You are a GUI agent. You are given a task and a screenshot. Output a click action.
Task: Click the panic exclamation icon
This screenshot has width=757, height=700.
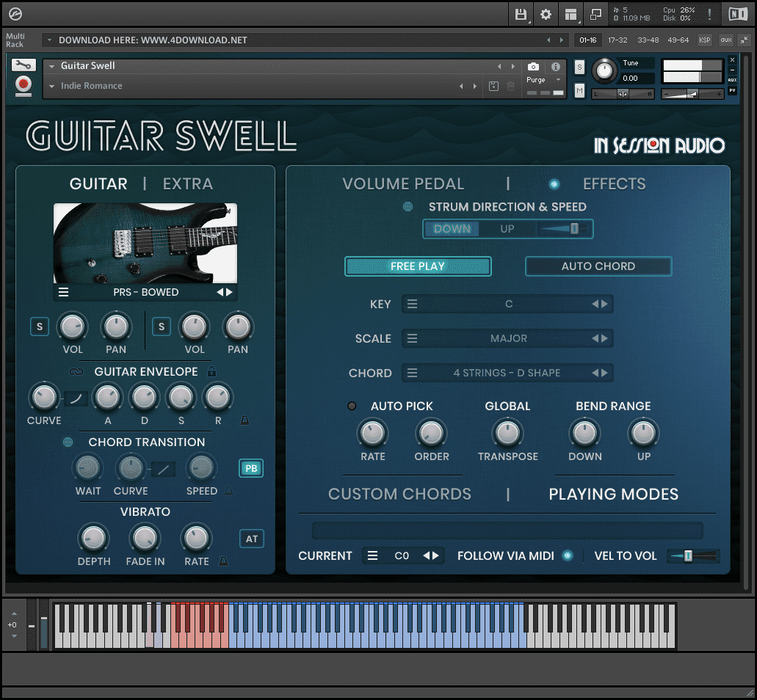[x=709, y=15]
